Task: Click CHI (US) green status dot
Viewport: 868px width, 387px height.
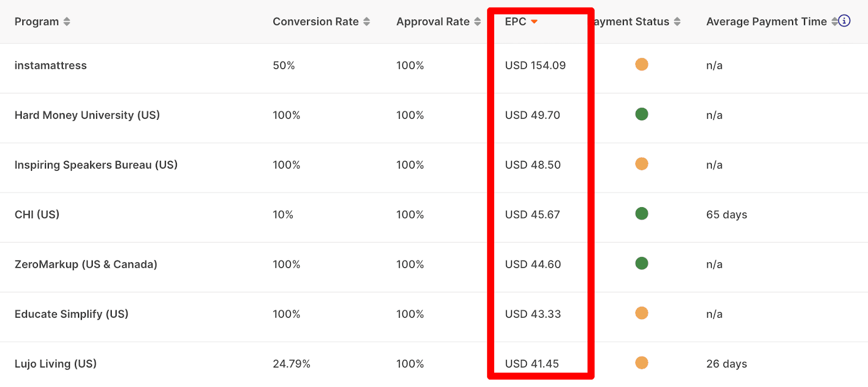Action: click(x=642, y=214)
